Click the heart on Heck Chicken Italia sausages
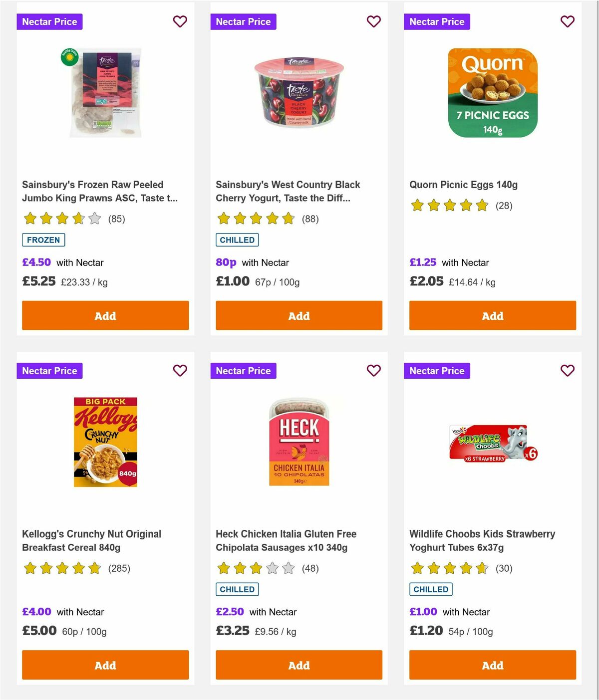 (373, 371)
